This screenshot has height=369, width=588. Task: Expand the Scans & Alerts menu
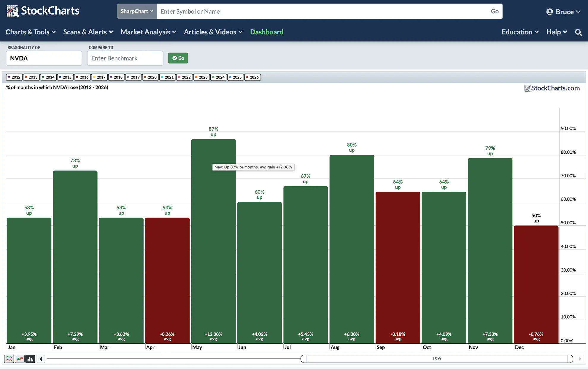click(88, 32)
